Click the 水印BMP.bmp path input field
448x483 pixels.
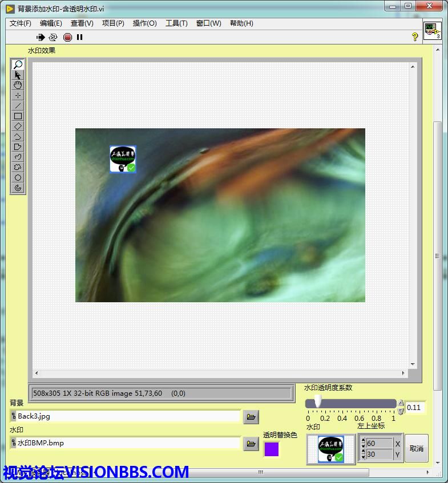point(126,443)
